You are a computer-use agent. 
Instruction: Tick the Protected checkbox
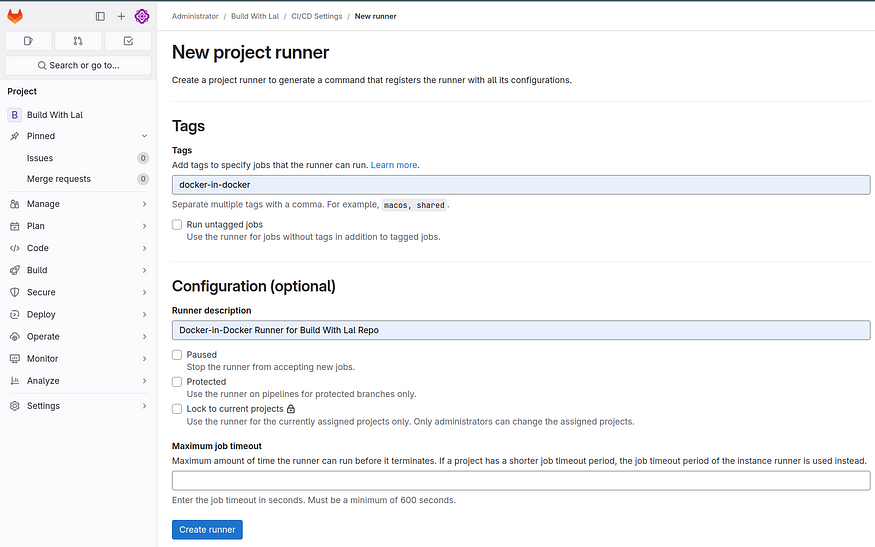(177, 382)
